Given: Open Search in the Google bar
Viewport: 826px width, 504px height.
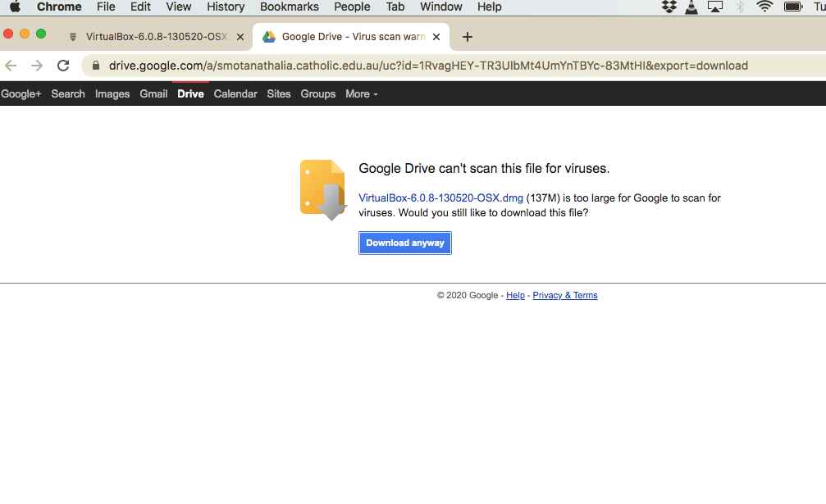Looking at the screenshot, I should coord(68,94).
